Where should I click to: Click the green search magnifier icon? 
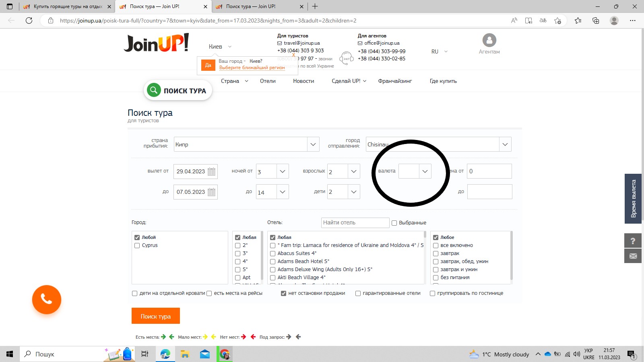point(154,90)
